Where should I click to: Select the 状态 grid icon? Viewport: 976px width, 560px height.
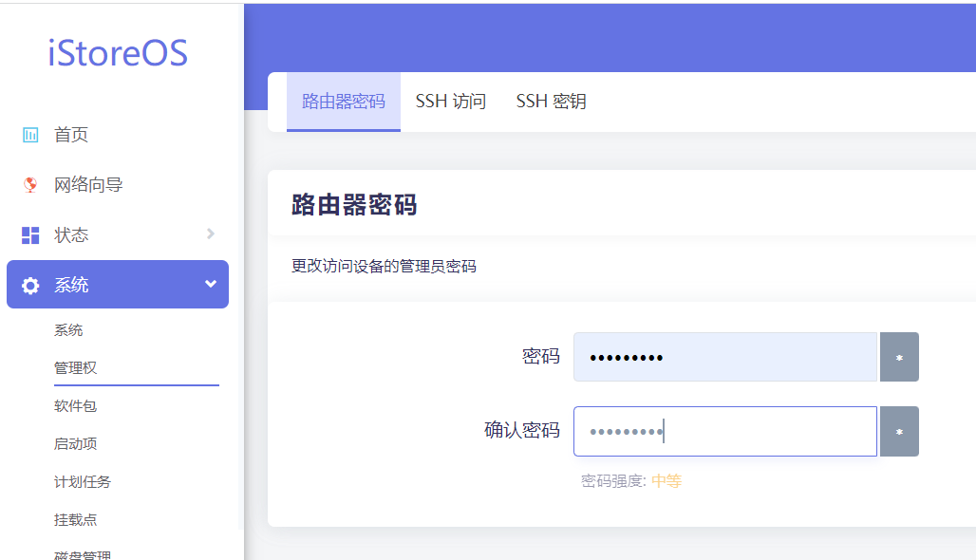(x=29, y=234)
